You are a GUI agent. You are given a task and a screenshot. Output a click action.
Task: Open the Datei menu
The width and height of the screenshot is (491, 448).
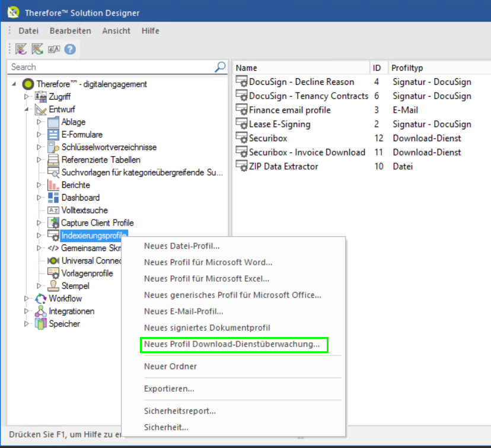click(x=28, y=31)
